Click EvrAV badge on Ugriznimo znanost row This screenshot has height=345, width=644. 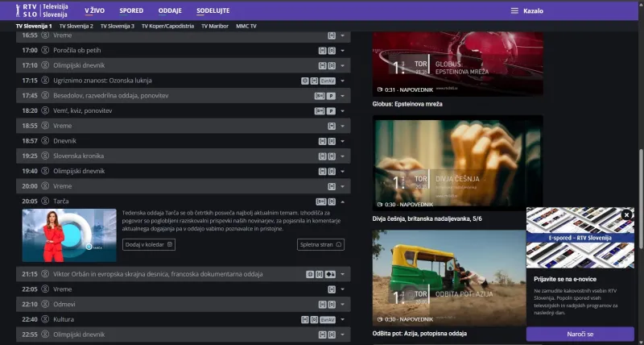click(328, 81)
